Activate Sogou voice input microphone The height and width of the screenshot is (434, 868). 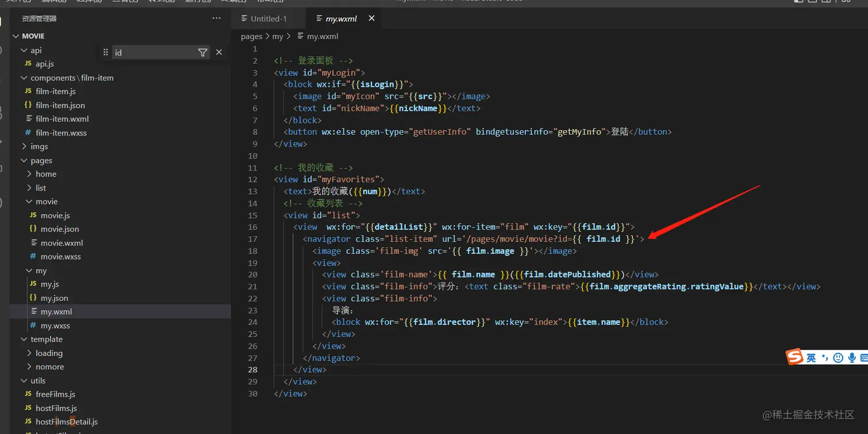pos(852,358)
